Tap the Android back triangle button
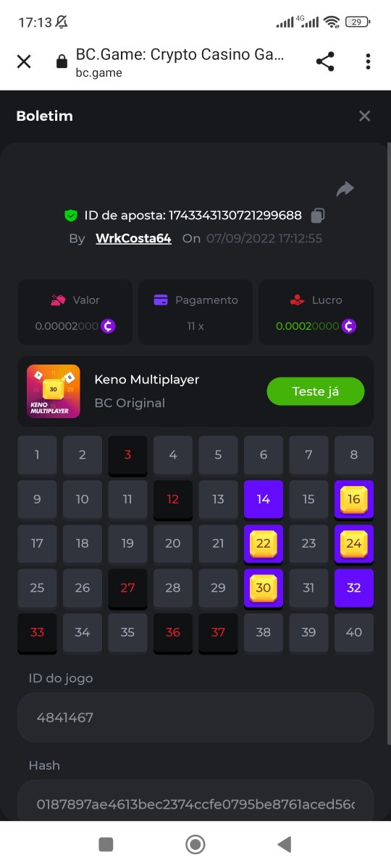Image resolution: width=391 pixels, height=868 pixels. pos(285,844)
